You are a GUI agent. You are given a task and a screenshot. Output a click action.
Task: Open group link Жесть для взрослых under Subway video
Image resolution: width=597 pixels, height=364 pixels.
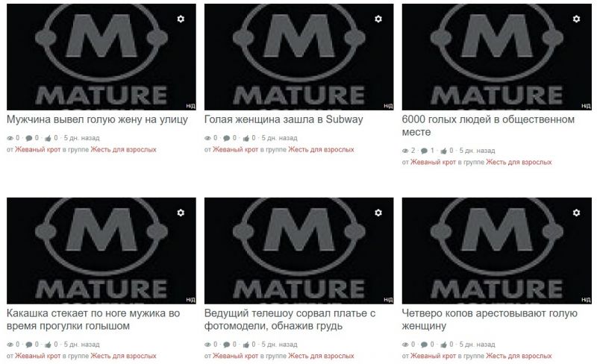pyautogui.click(x=321, y=150)
